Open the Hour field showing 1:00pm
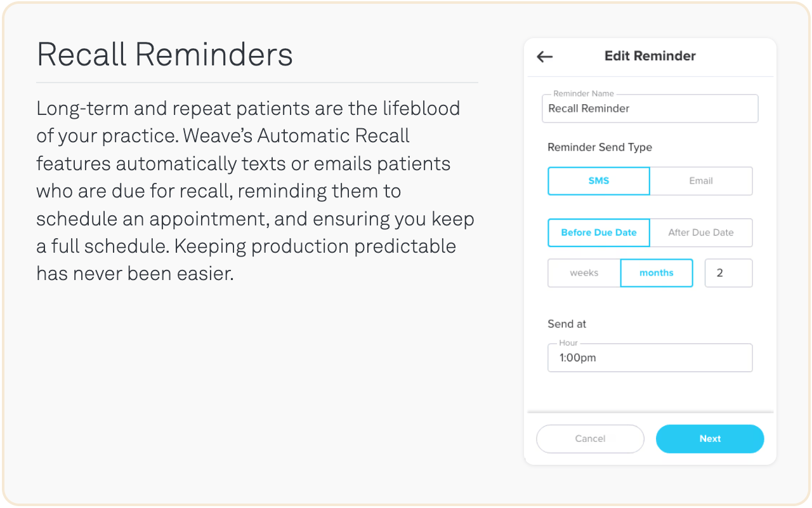Screen dimensions: 812x508 tap(650, 358)
